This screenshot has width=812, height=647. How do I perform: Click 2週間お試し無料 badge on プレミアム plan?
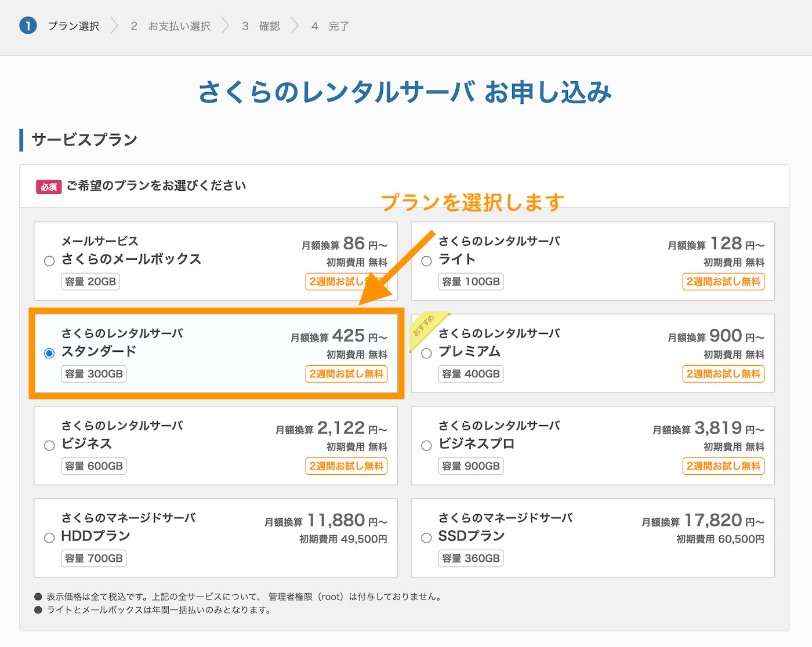(723, 374)
